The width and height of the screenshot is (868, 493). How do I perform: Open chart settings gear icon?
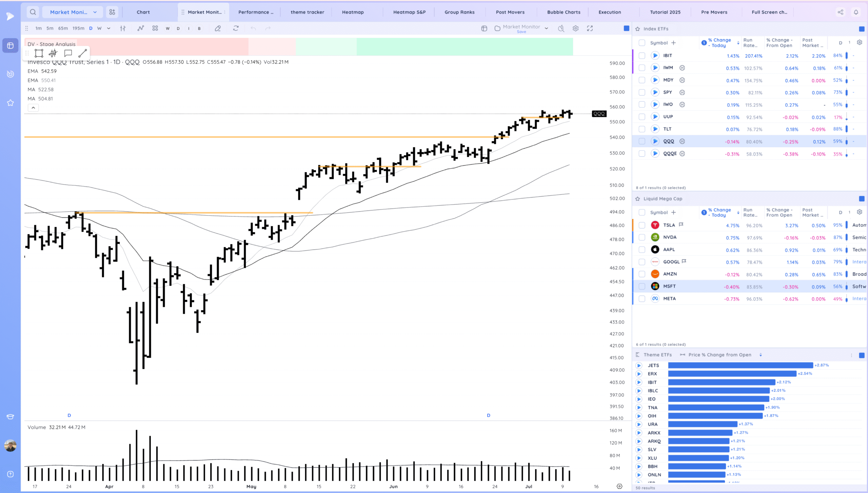click(x=575, y=28)
